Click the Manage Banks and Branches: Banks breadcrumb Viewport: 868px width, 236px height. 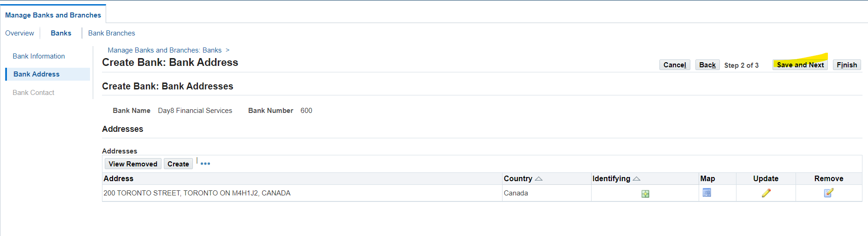click(x=164, y=50)
